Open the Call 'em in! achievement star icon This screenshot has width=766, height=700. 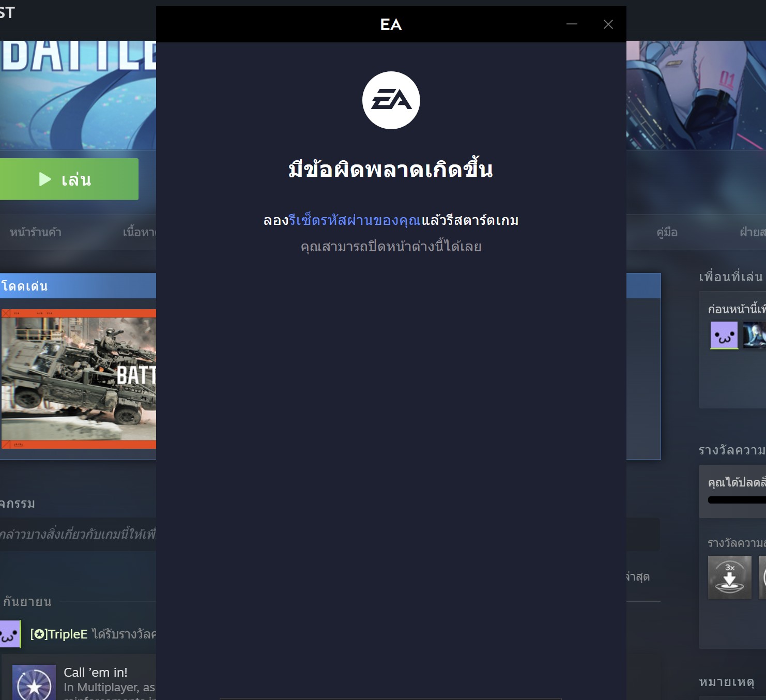point(34,682)
